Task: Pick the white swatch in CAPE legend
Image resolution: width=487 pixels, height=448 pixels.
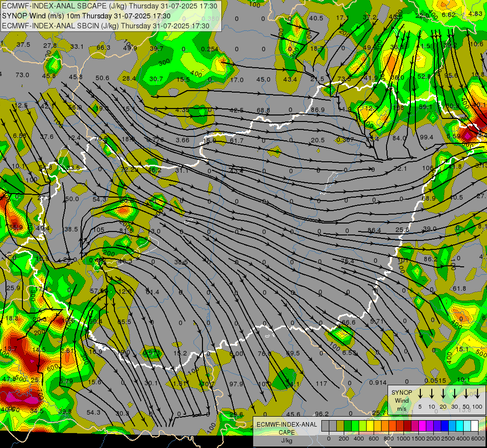Action: [475, 426]
